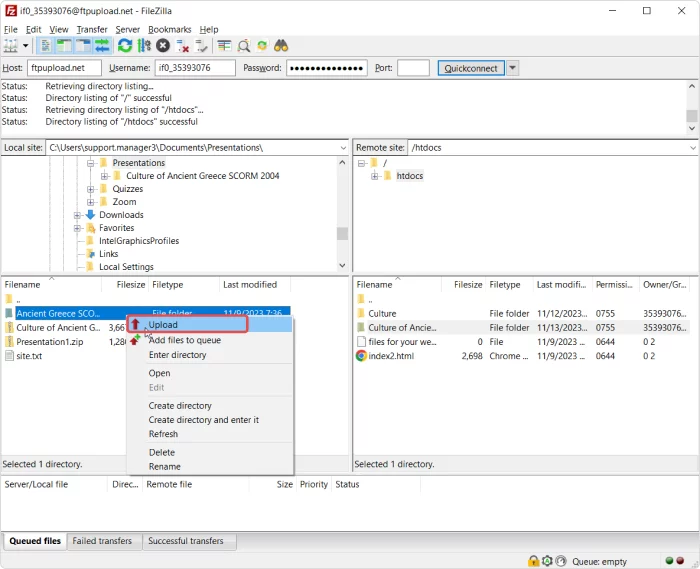
Task: Click the binoculars file search icon
Action: tap(281, 46)
